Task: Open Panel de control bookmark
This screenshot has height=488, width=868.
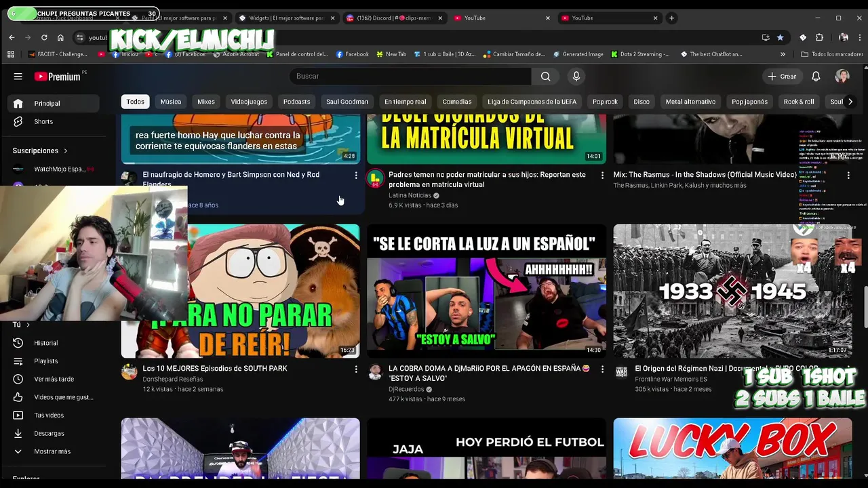Action: (297, 54)
